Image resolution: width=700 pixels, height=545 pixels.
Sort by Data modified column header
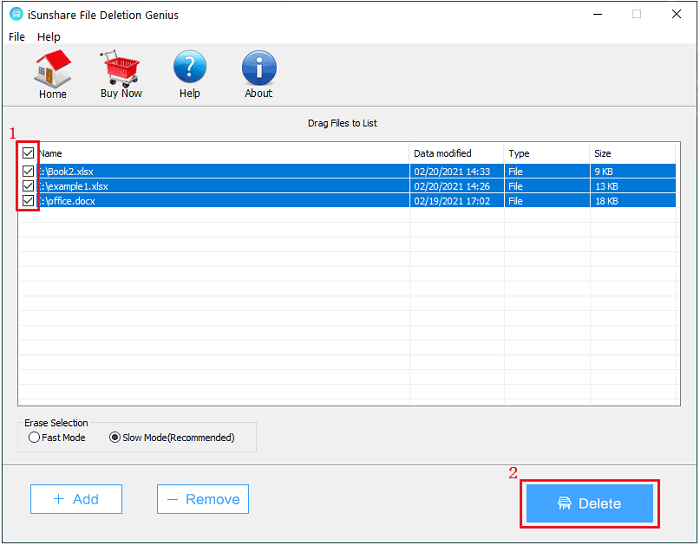tap(456, 153)
